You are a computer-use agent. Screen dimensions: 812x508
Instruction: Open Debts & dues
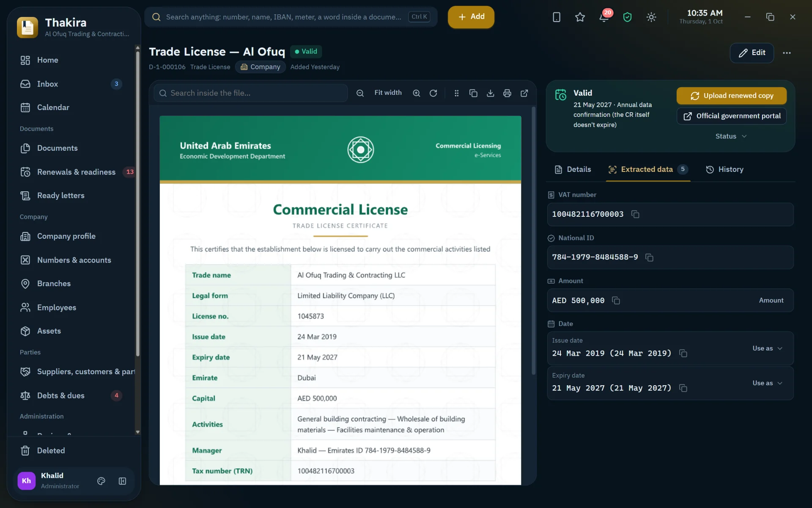[71, 395]
